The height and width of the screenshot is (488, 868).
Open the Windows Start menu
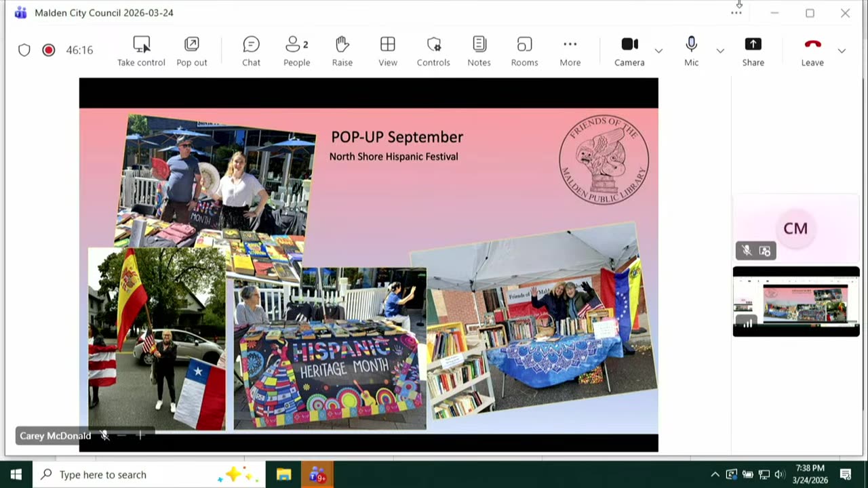pyautogui.click(x=16, y=474)
